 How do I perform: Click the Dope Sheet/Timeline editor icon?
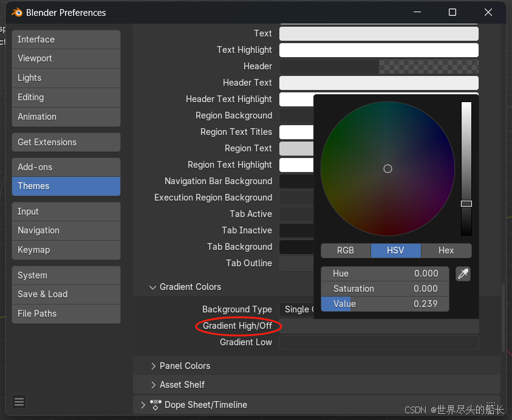point(155,405)
